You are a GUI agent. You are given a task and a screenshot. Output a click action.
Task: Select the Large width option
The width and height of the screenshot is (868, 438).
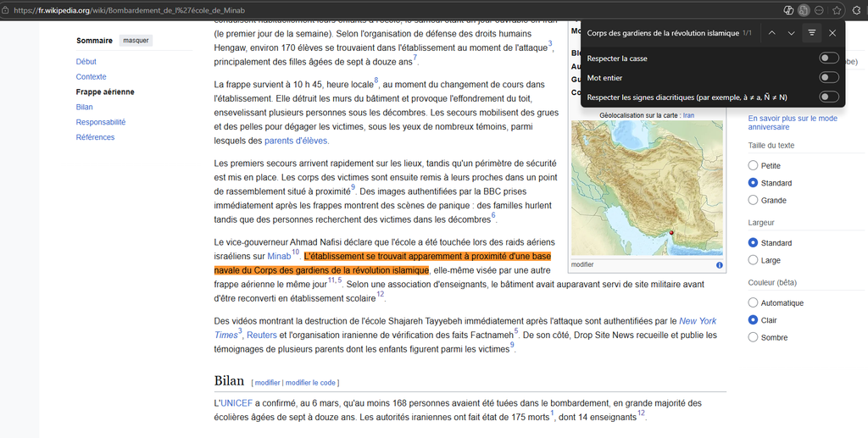(x=753, y=260)
